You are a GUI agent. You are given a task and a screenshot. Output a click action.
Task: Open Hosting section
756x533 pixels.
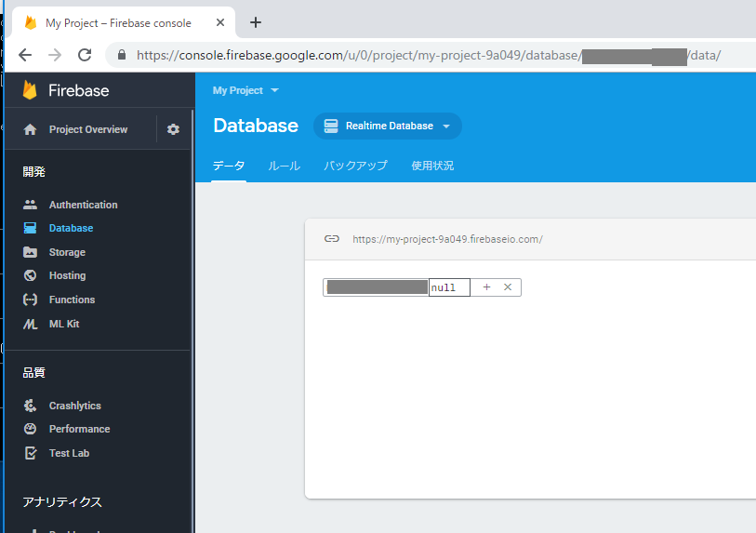(x=67, y=275)
